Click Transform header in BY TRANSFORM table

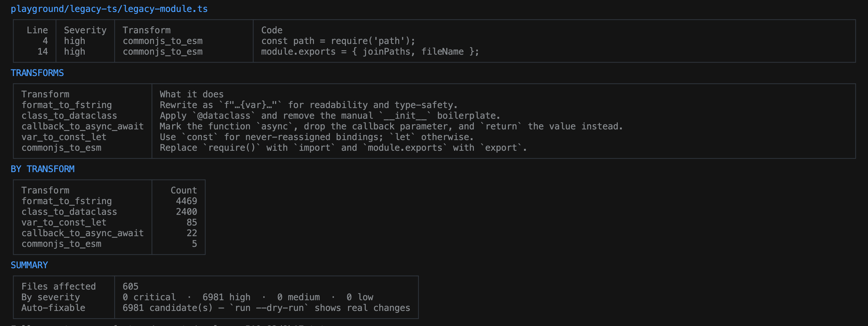click(x=45, y=190)
